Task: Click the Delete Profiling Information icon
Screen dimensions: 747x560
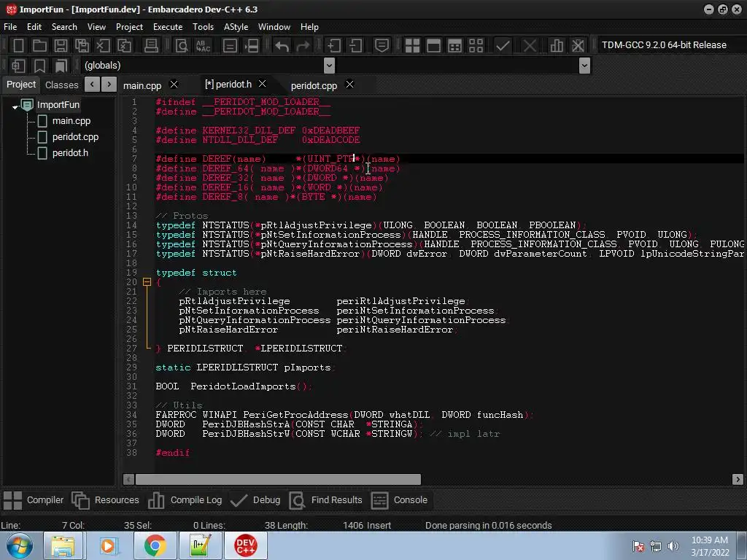Action: [x=578, y=46]
